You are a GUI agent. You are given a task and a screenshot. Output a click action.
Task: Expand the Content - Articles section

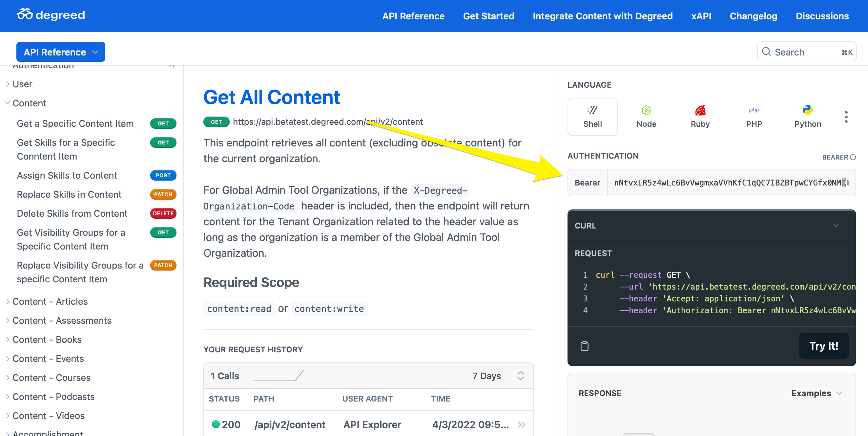tap(50, 301)
